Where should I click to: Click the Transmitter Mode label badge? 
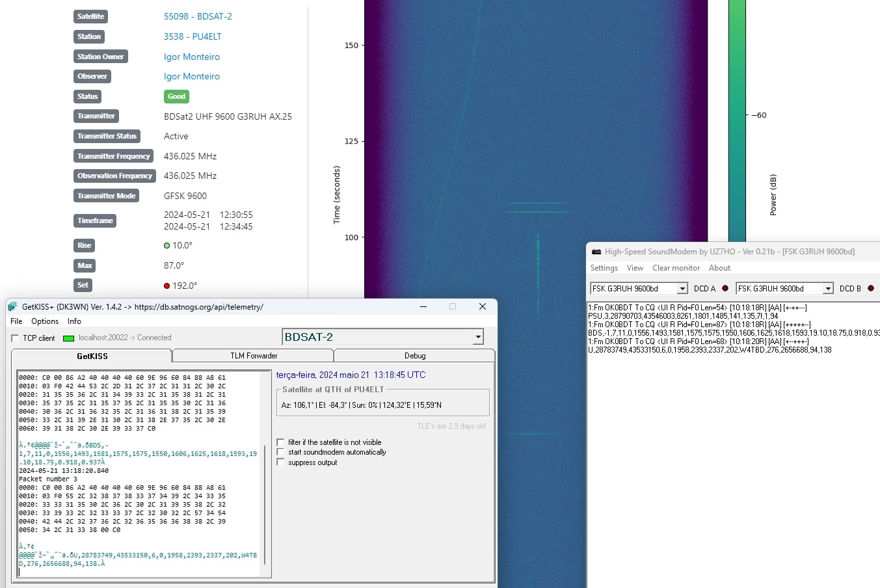pyautogui.click(x=107, y=196)
